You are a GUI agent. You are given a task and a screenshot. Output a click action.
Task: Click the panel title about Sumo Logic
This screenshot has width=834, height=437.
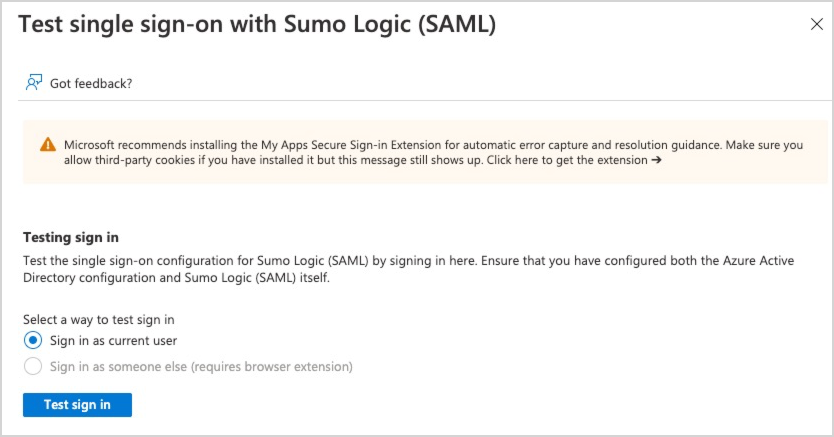tap(257, 25)
